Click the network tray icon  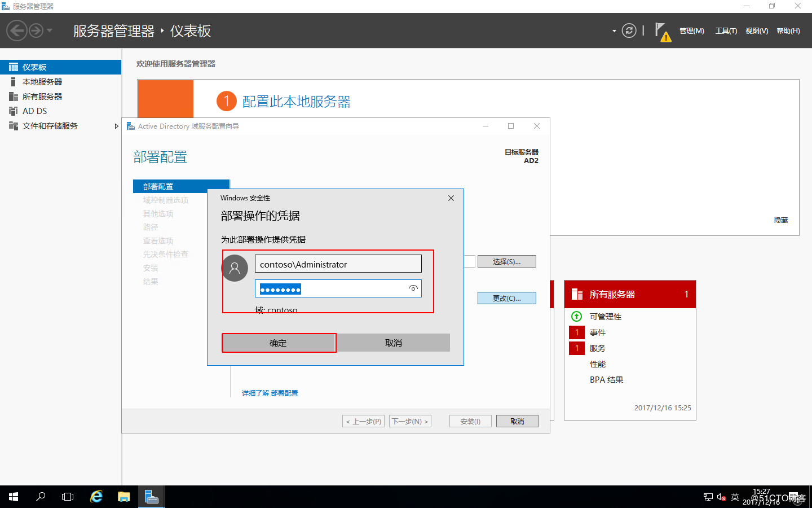tap(708, 497)
